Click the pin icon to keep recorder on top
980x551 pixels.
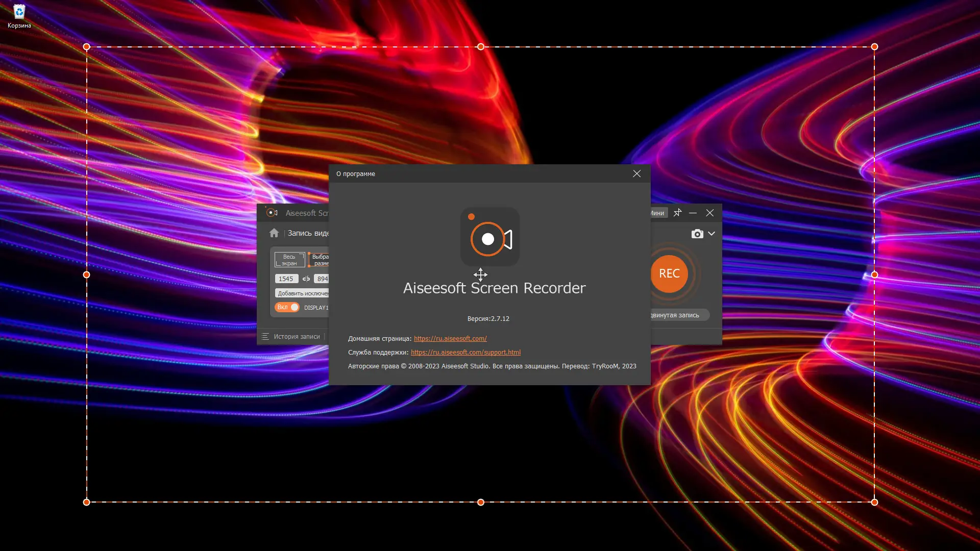(678, 213)
